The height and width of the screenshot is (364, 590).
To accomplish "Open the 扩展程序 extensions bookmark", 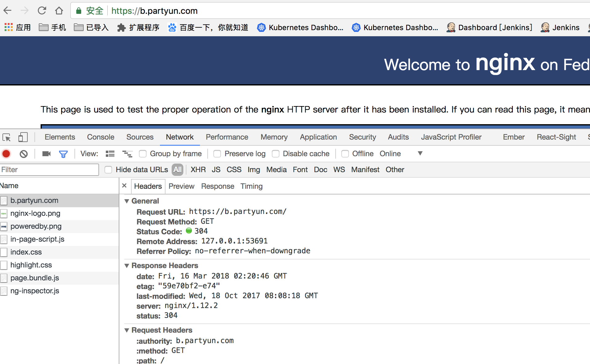I will tap(138, 27).
